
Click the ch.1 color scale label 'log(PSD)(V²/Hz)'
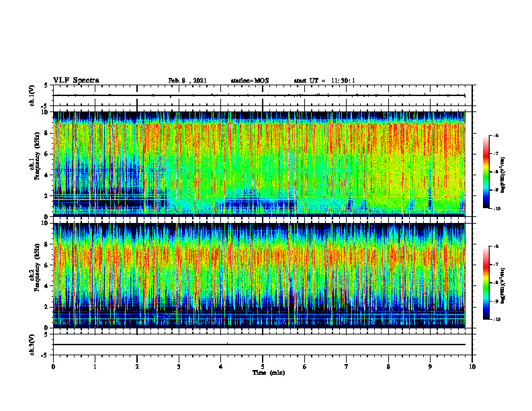click(x=503, y=175)
